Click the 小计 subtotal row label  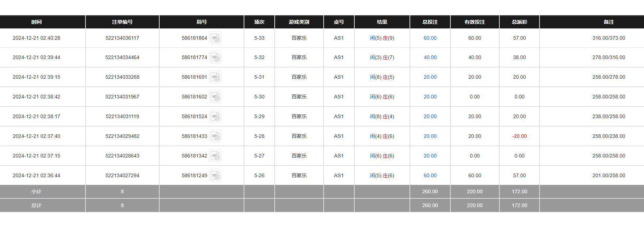(37, 191)
